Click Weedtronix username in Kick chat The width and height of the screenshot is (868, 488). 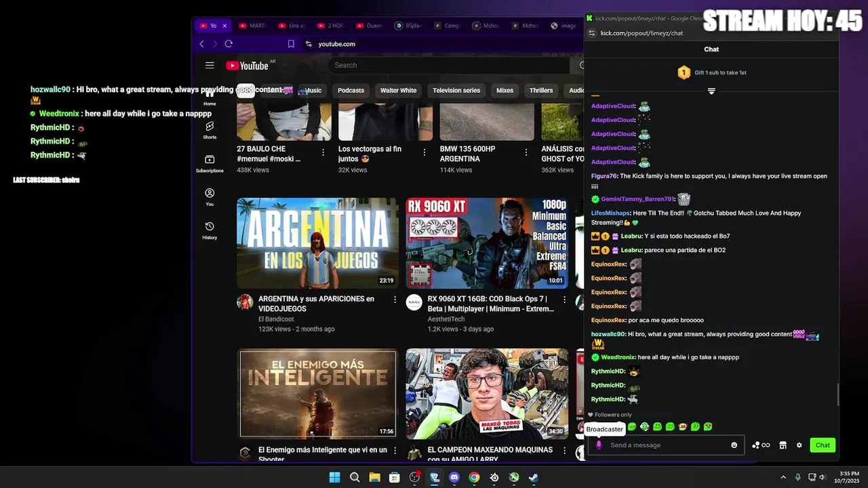618,357
